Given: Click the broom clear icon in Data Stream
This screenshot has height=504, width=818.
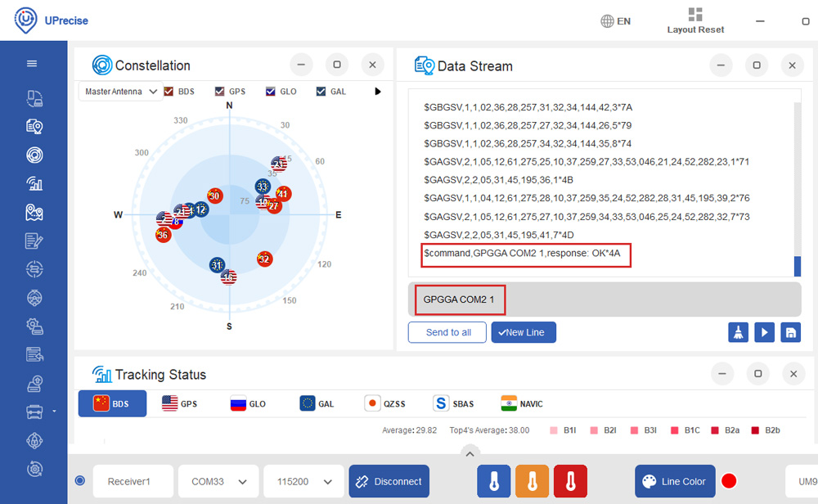Looking at the screenshot, I should (x=738, y=332).
